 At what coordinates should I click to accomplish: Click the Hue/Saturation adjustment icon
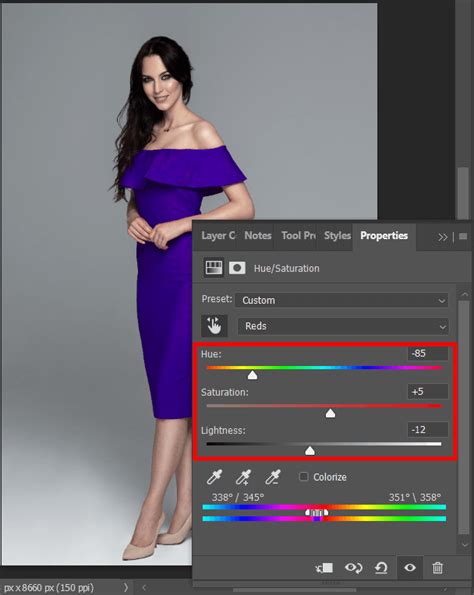pyautogui.click(x=214, y=268)
